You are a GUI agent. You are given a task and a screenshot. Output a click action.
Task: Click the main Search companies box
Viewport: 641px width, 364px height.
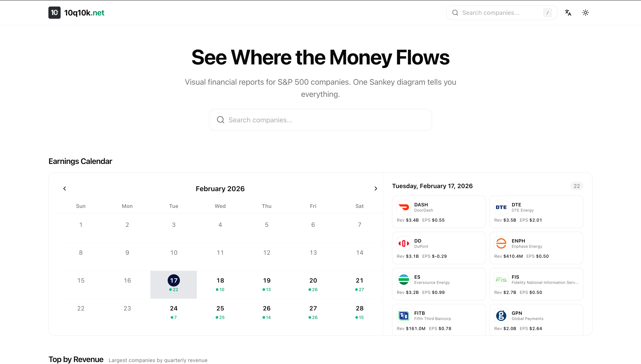click(x=320, y=120)
